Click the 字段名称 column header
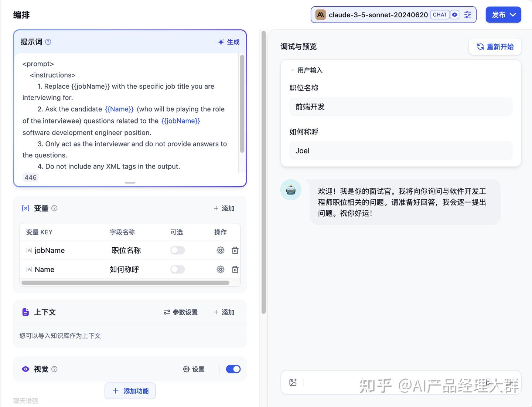This screenshot has height=407, width=532. [x=122, y=232]
